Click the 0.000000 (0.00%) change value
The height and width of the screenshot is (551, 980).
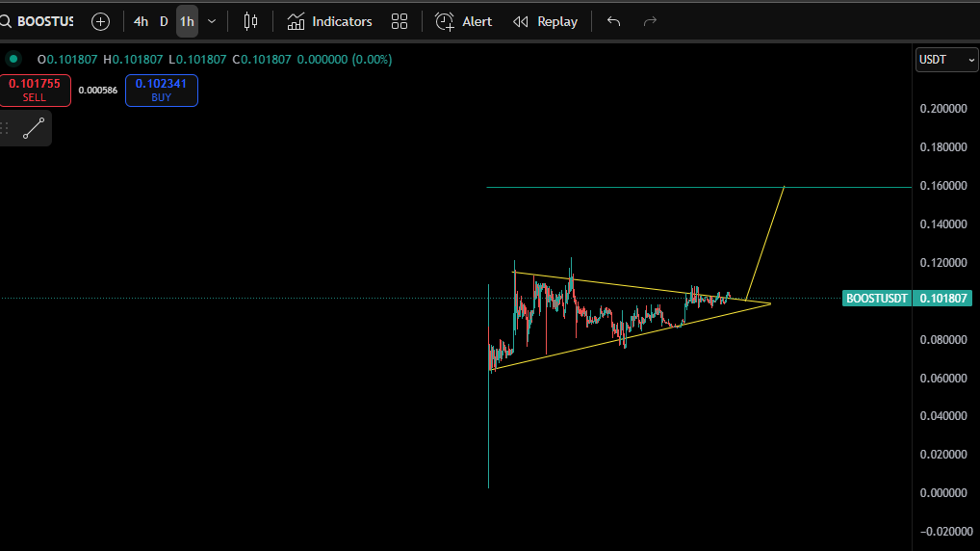(345, 60)
